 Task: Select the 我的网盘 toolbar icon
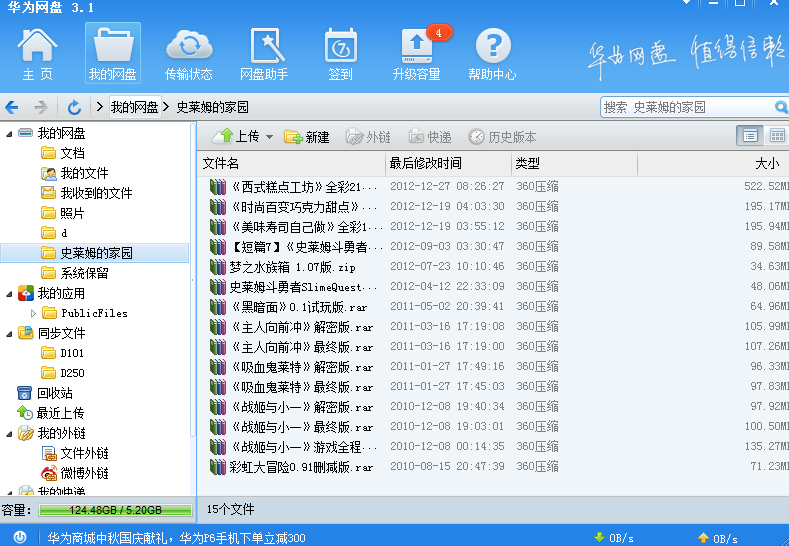pos(113,53)
